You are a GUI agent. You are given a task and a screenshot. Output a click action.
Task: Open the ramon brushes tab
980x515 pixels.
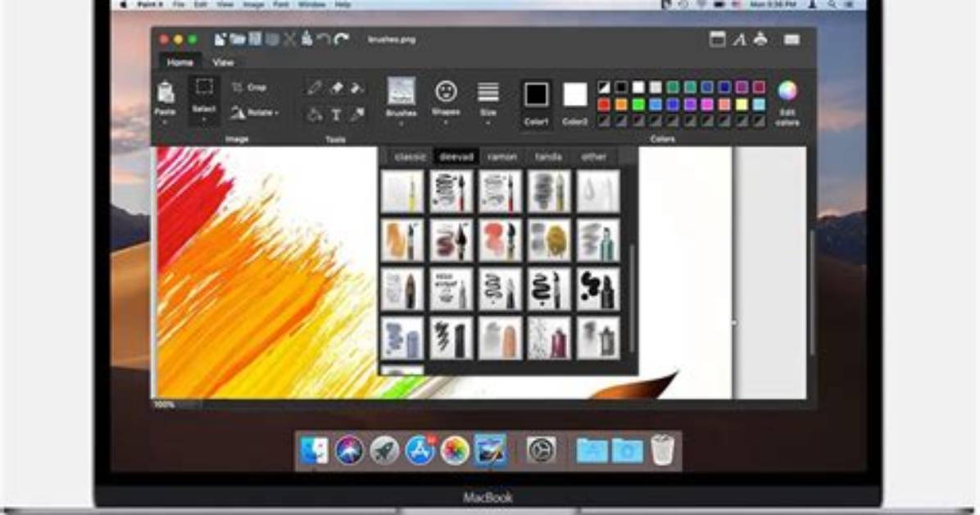502,157
